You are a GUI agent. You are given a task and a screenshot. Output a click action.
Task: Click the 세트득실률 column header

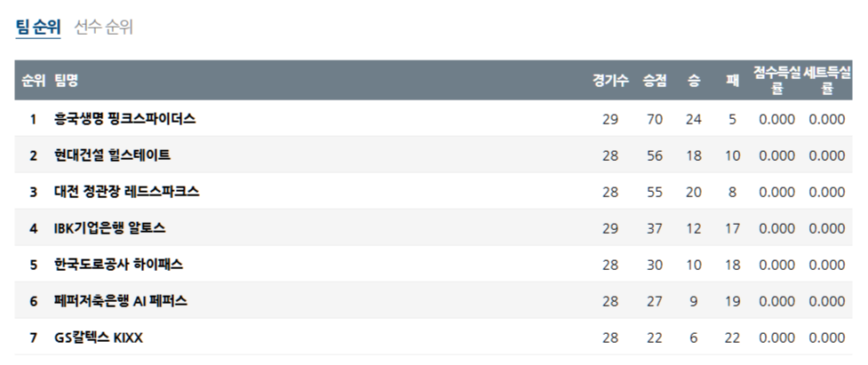827,81
